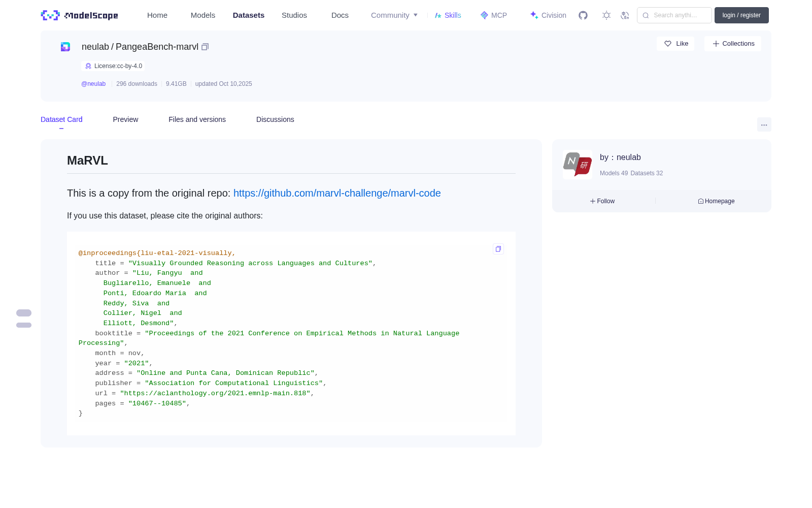
Task: Like this dataset
Action: 676,44
